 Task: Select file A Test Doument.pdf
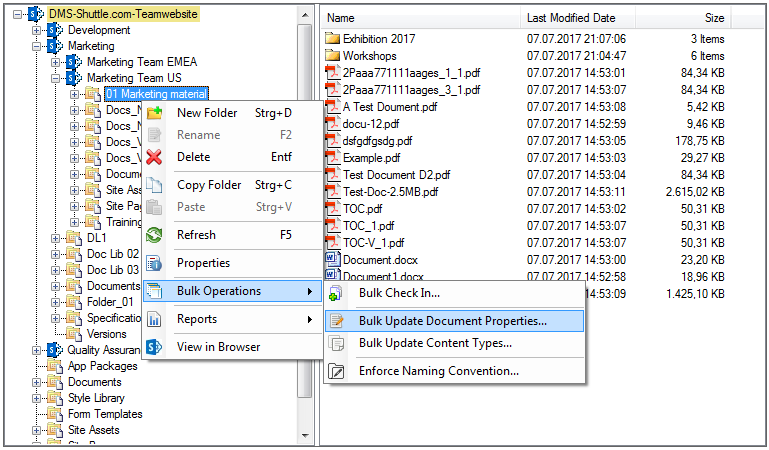[390, 107]
